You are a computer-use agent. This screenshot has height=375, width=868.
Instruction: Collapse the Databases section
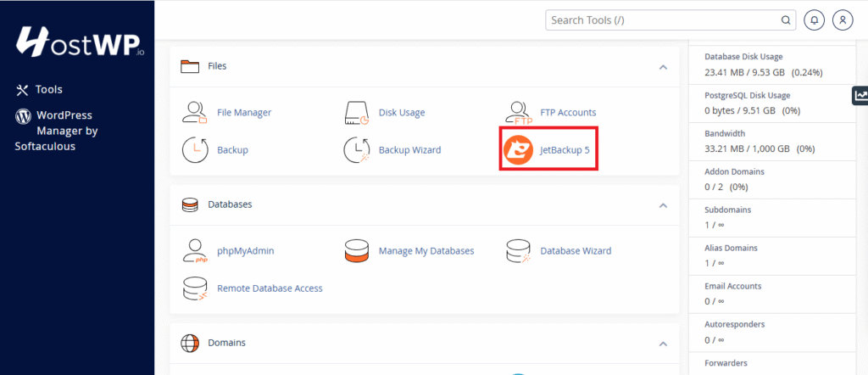click(663, 205)
